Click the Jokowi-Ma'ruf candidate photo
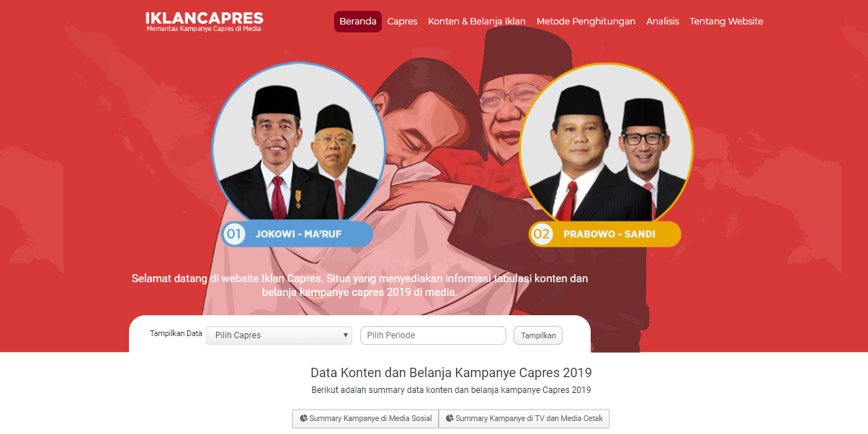The height and width of the screenshot is (434, 868). pos(298,142)
